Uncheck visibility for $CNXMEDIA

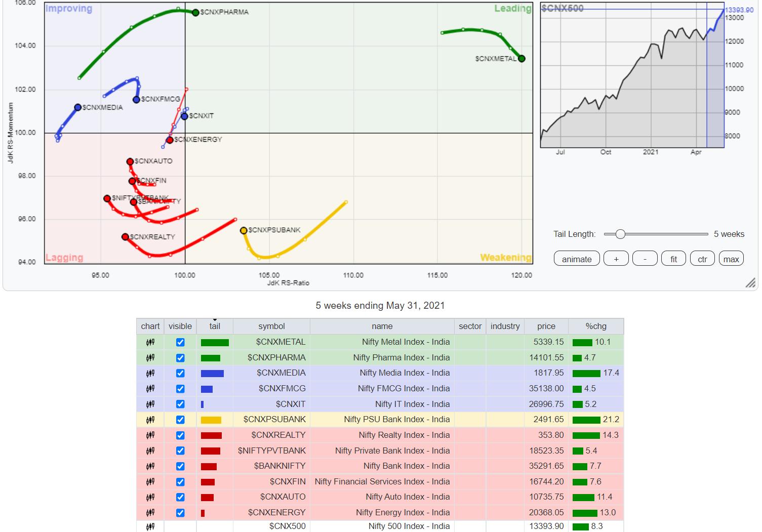pos(180,374)
